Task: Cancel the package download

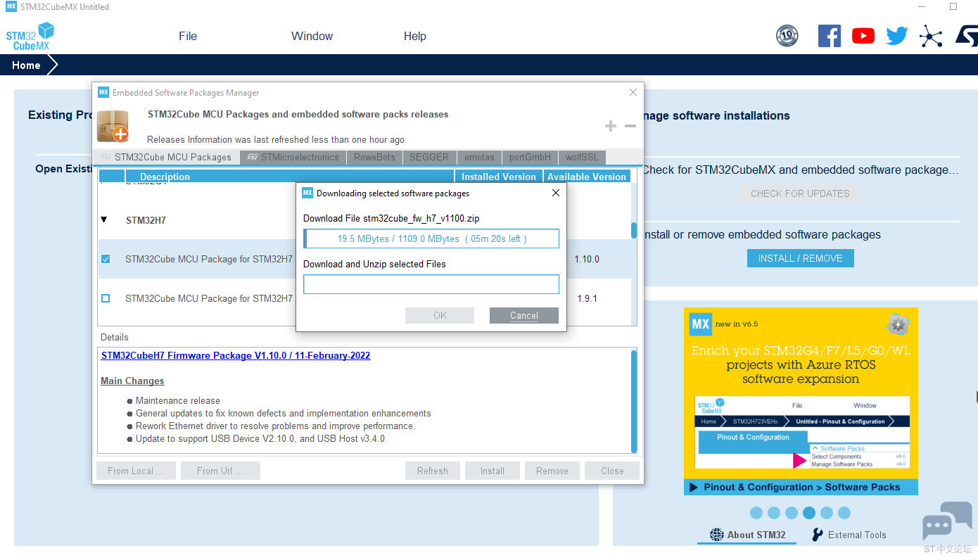Action: 524,315
